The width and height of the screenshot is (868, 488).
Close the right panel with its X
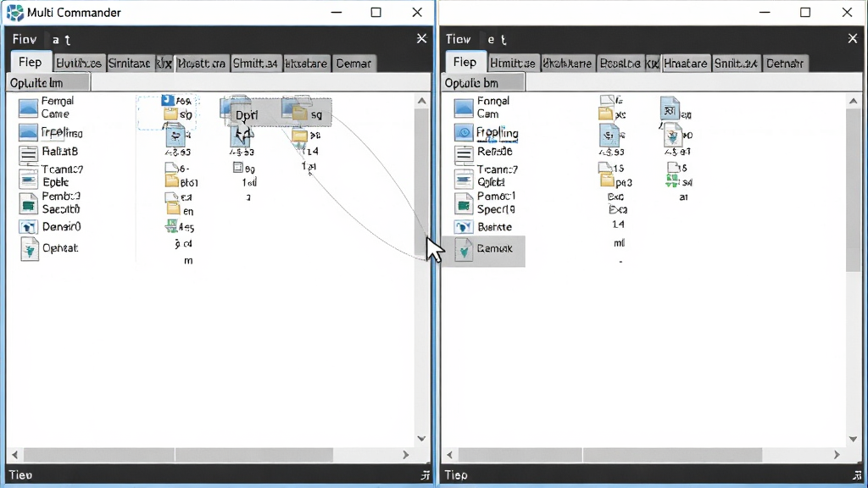tap(853, 38)
